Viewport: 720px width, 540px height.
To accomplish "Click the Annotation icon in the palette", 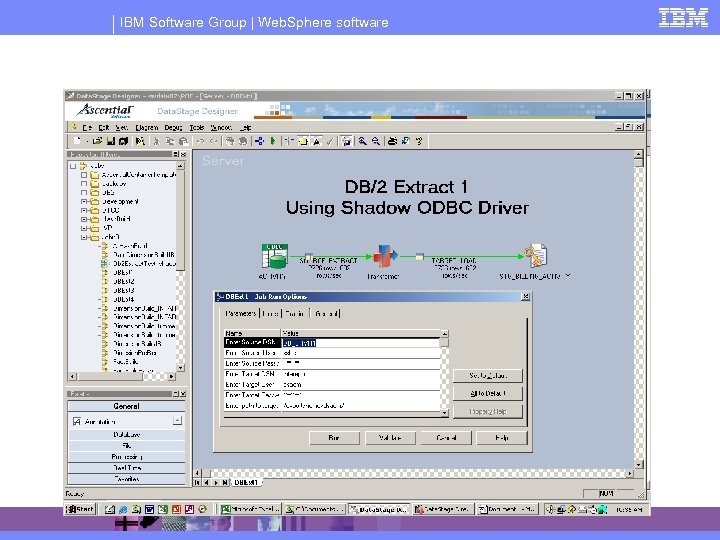I will click(77, 422).
